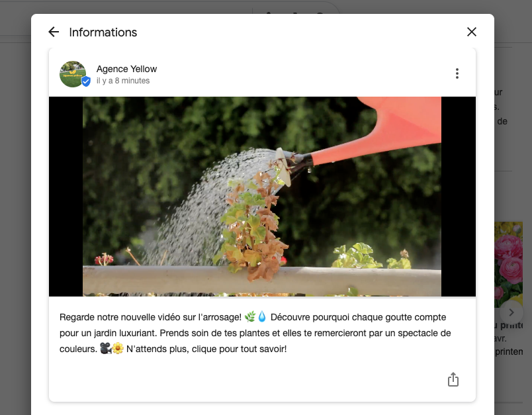Go back using the arrow beside Informations
This screenshot has height=415, width=532.
pyautogui.click(x=54, y=32)
